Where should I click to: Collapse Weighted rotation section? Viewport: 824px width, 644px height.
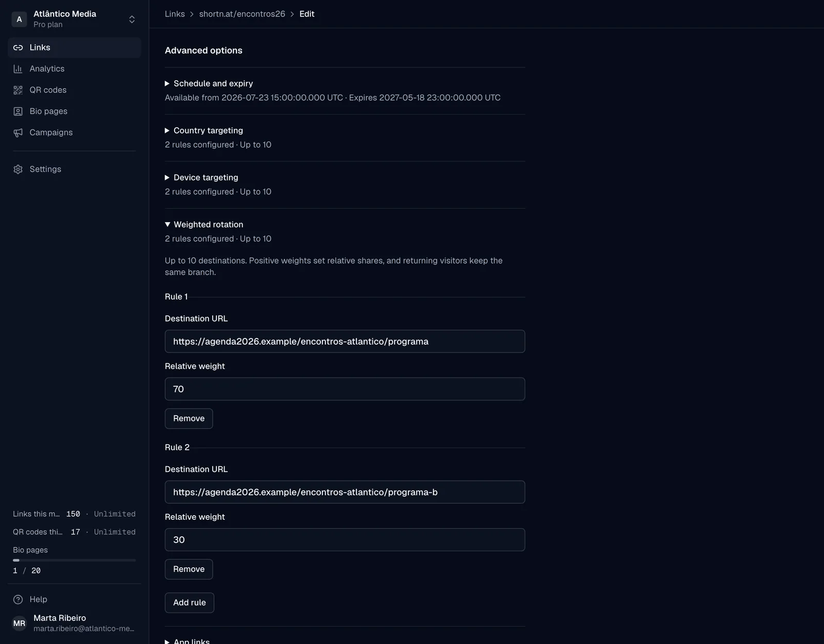pyautogui.click(x=204, y=225)
